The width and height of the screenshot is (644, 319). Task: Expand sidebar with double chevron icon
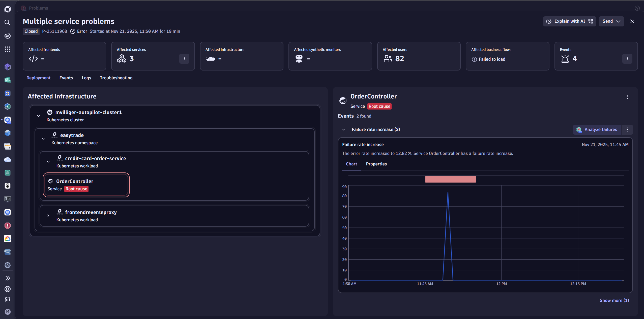click(8, 278)
